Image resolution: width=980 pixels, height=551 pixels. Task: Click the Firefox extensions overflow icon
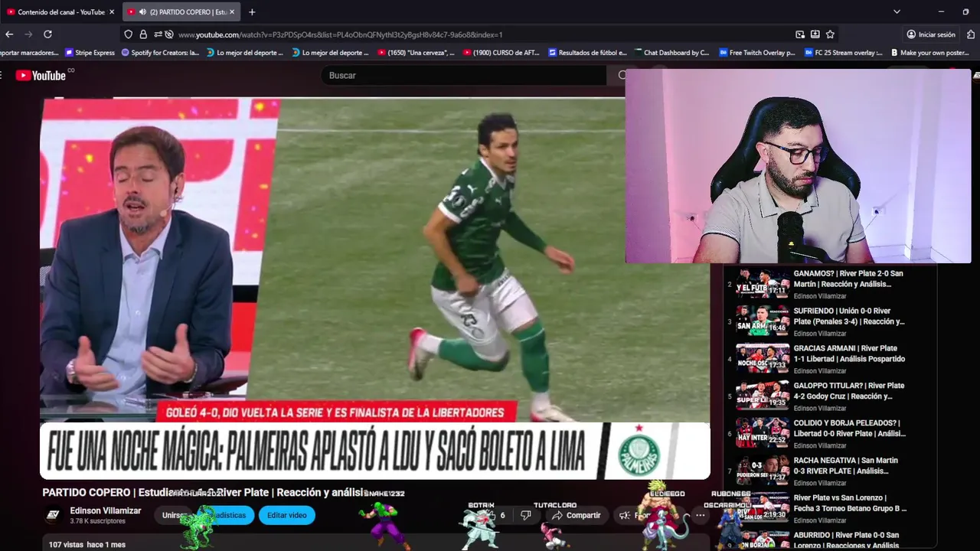971,34
